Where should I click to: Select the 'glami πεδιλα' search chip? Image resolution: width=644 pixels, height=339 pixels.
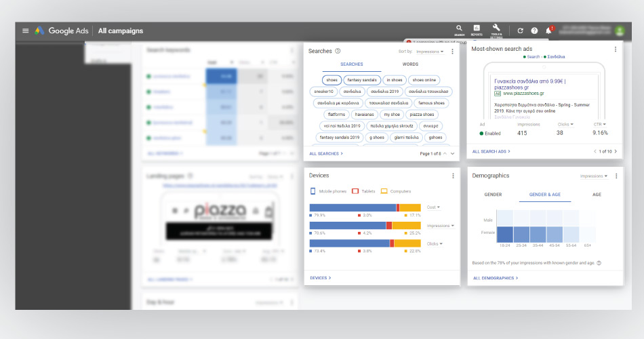406,138
